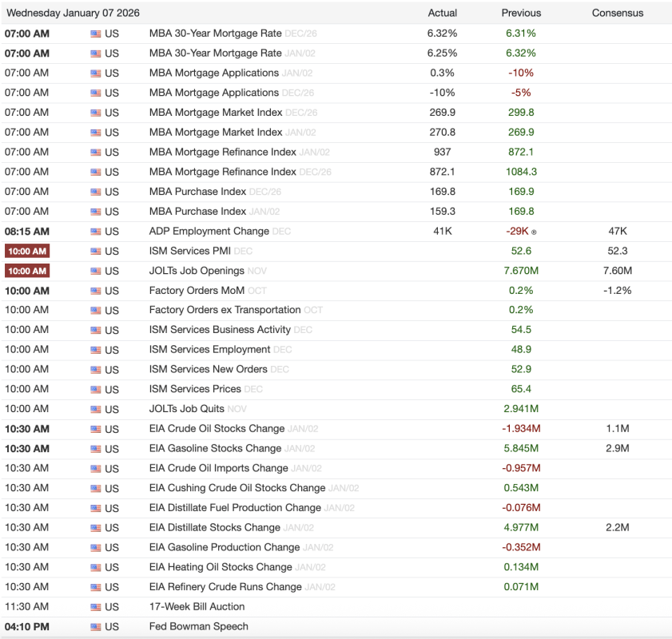
Task: Click the US flag beside Factory Orders MoM
Action: [96, 291]
